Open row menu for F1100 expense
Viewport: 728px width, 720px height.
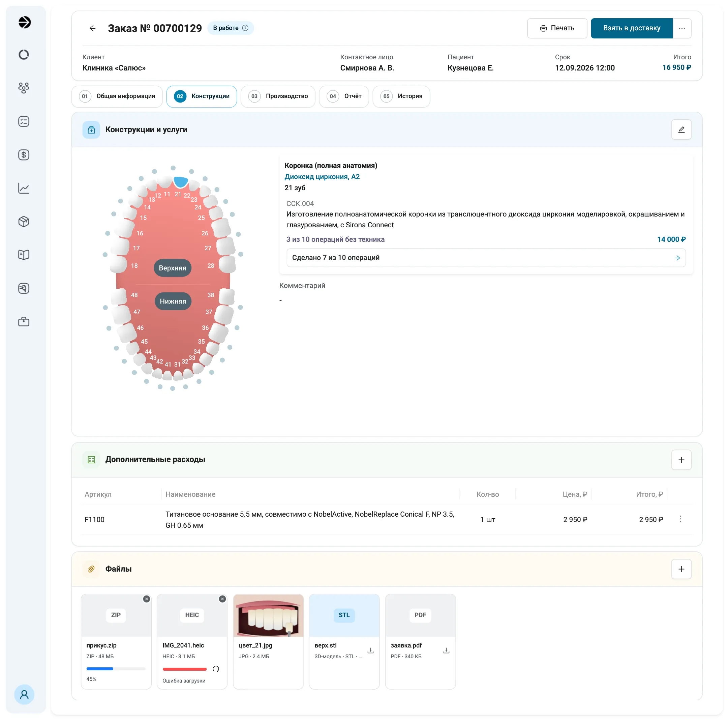click(680, 519)
